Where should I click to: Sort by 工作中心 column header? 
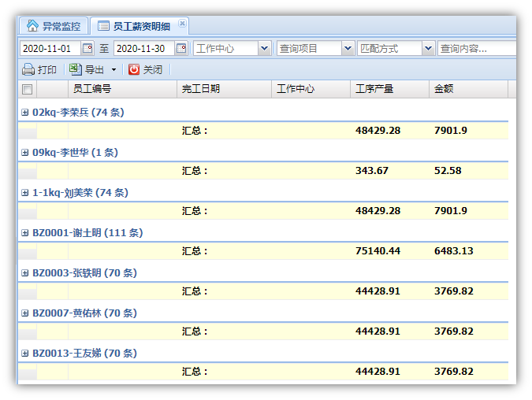point(311,89)
